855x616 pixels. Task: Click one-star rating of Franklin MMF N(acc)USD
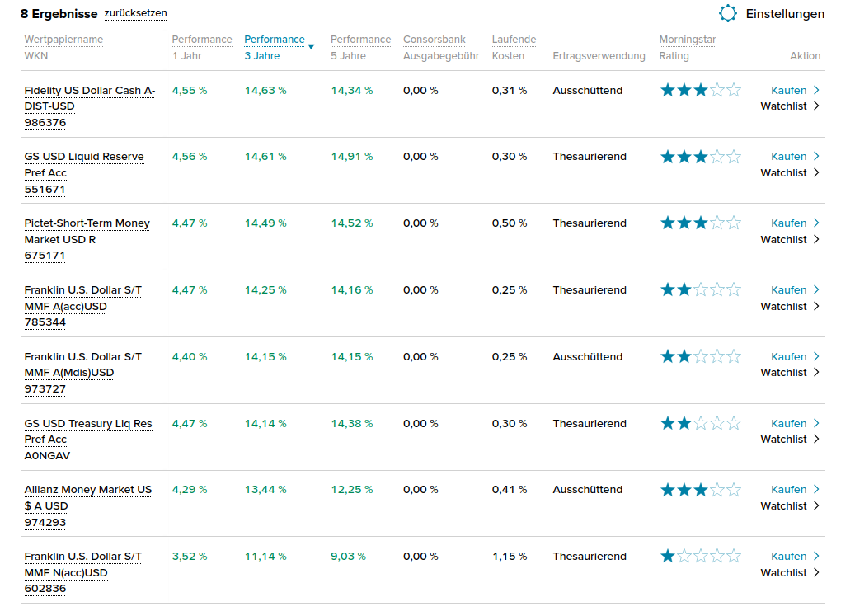click(x=700, y=557)
